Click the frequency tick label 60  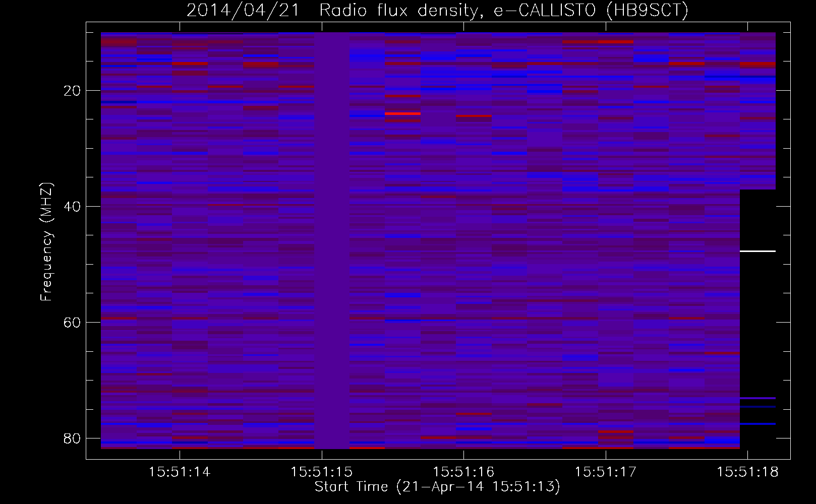point(72,322)
